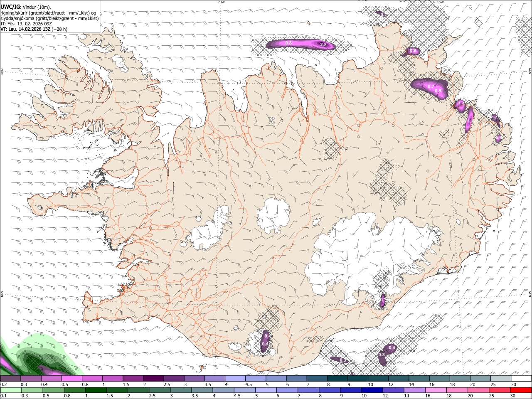
Task: Click the 'rigning/skúrir' legend description line
Action: click(48, 13)
